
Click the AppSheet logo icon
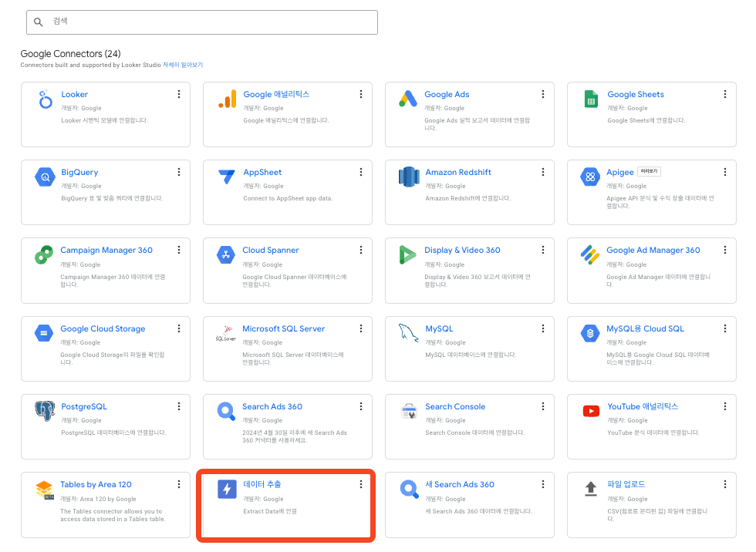click(227, 177)
